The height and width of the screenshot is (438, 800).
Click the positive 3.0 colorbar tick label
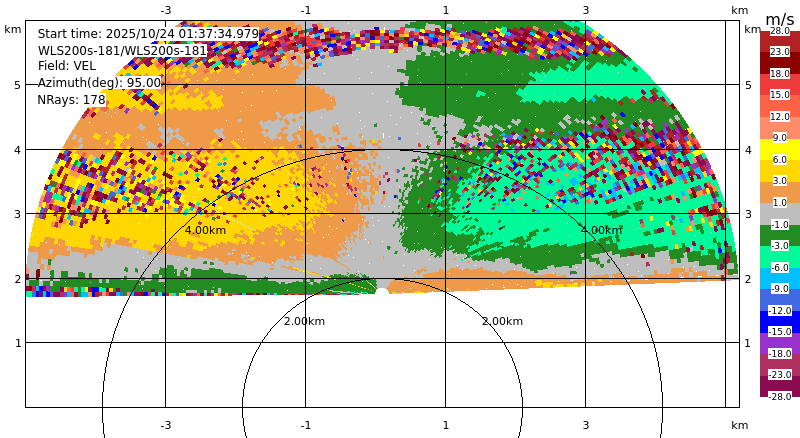point(780,180)
